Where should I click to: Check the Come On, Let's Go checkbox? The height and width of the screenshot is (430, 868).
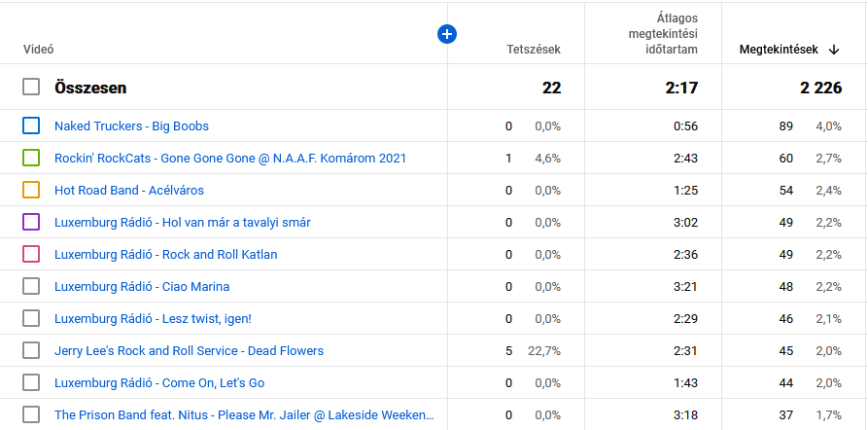[x=31, y=382]
